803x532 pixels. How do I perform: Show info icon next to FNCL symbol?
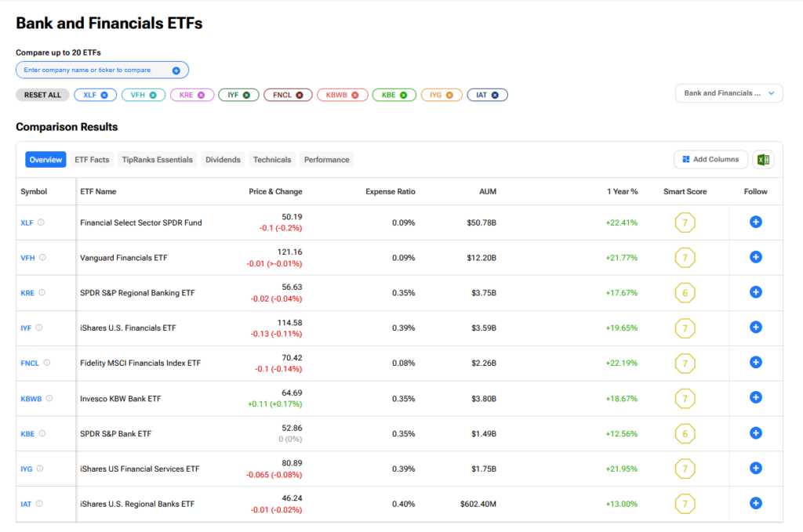(46, 363)
